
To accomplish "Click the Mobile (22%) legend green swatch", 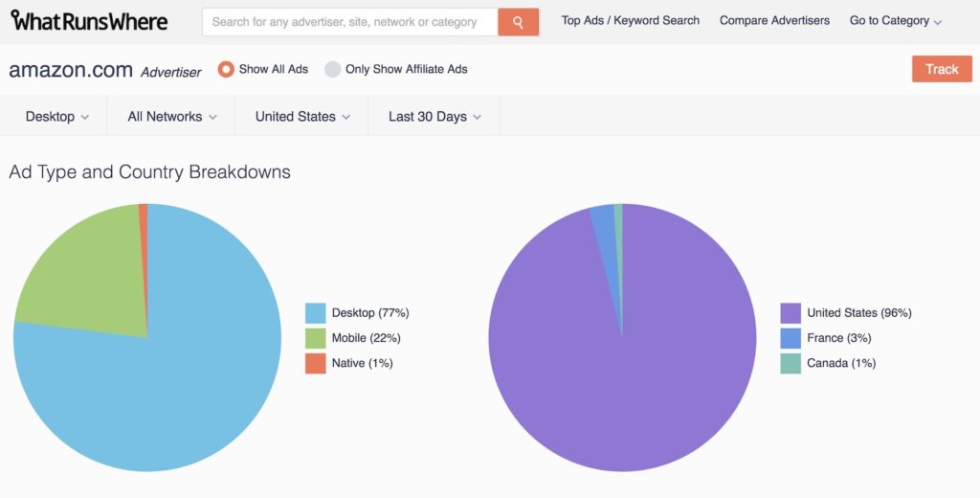I will pos(316,338).
